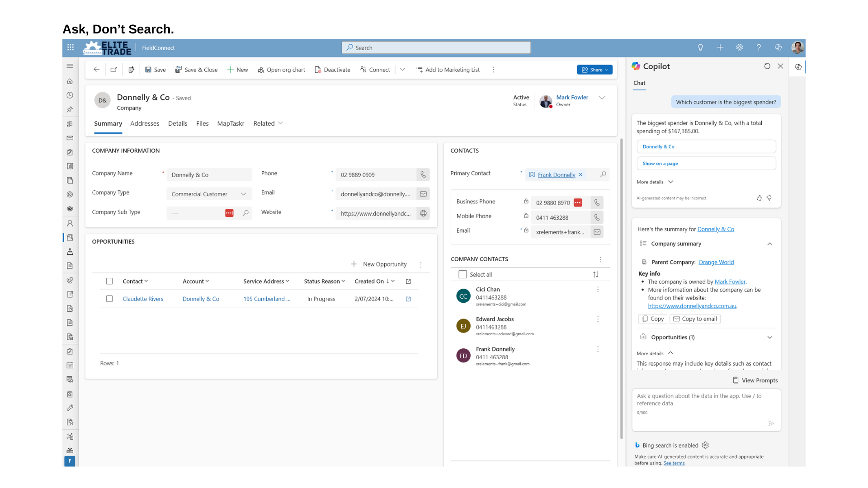Screen dimensions: 868x488
Task: Search Company Sub Type lookup icon
Action: [x=245, y=213]
